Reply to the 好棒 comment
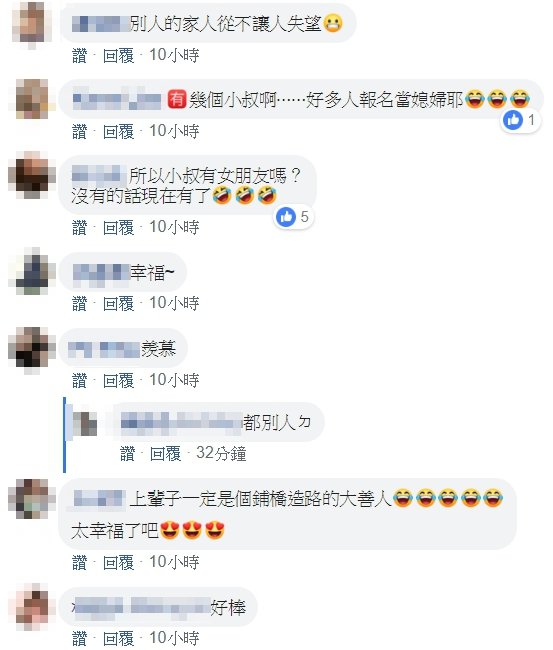 coord(119,638)
